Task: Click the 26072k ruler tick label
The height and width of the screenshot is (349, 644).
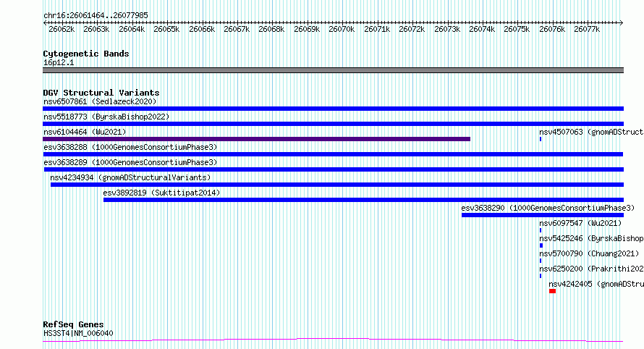Action: click(x=412, y=29)
